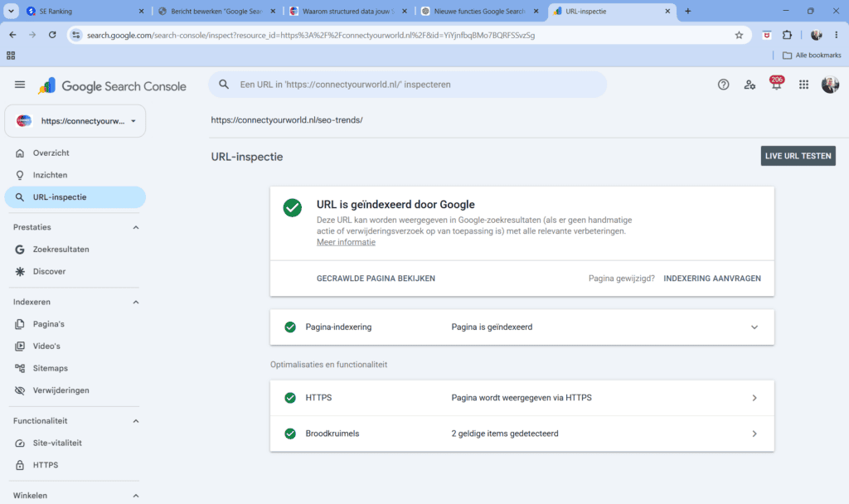
Task: Click GECRAWLDE PAGINA BEKIJKEN
Action: click(x=376, y=279)
